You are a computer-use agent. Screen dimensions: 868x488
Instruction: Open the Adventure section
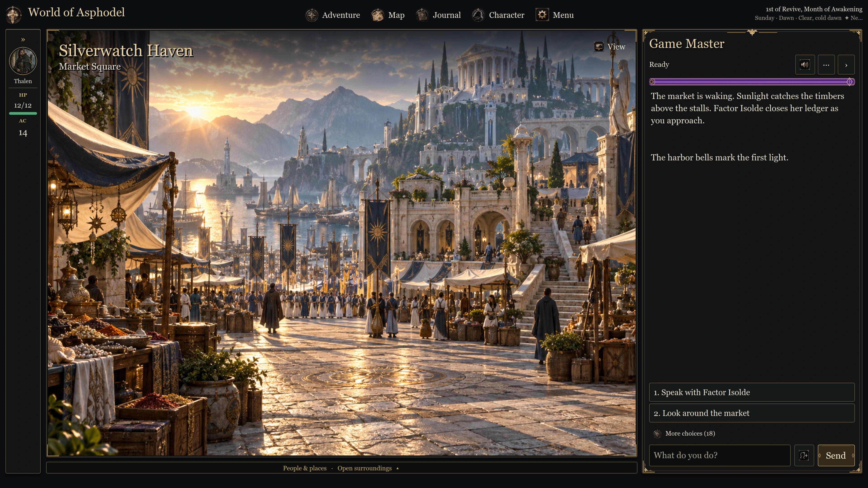tap(333, 15)
